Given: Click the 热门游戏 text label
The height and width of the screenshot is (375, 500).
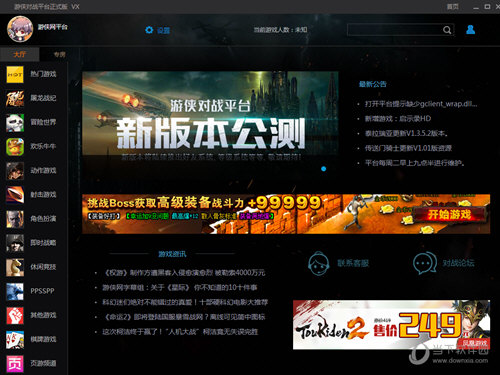Looking at the screenshot, I should (43, 74).
